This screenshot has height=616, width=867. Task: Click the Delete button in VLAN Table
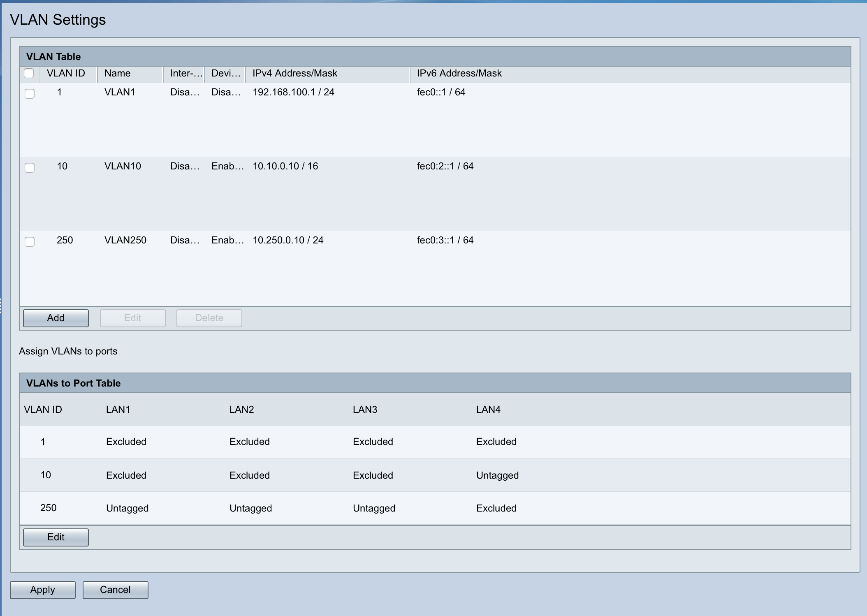(x=209, y=318)
